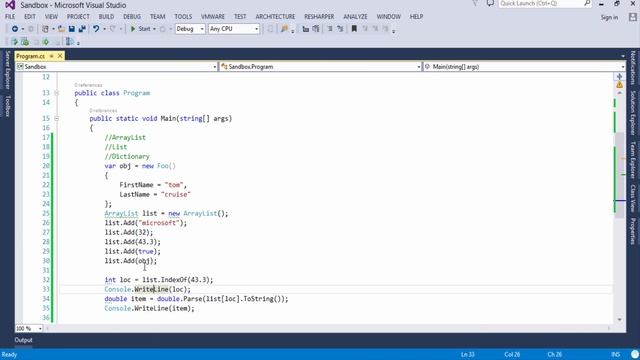Click the Increase Indent toolbar icon
The image size is (640, 360).
316,29
